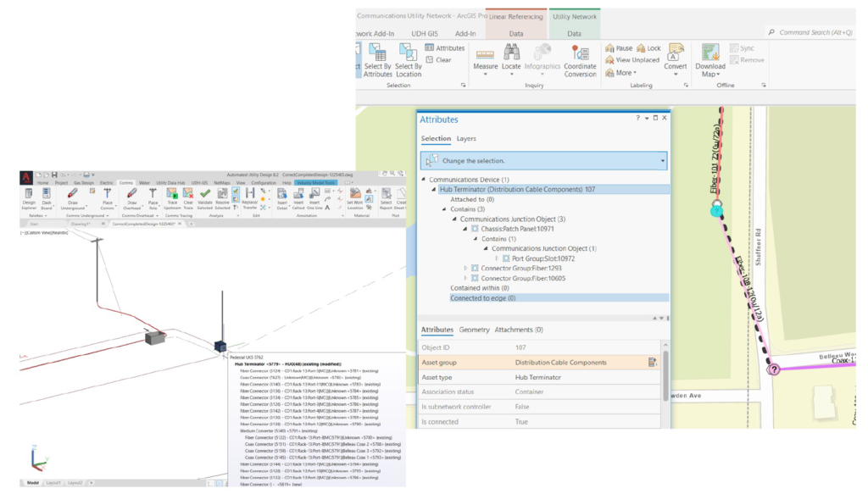This screenshot has width=868, height=494.
Task: Switch to the Industry Model Tools tab
Action: pos(315,182)
